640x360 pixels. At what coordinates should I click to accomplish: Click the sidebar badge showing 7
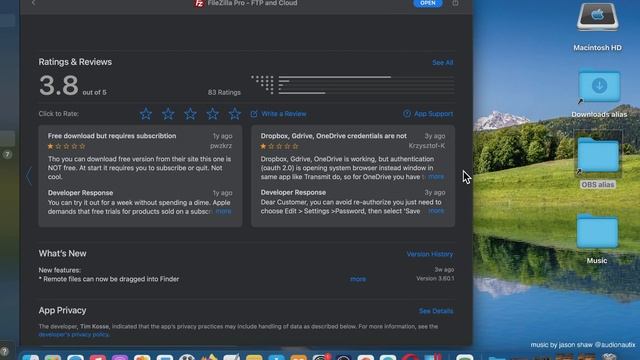tap(7, 154)
